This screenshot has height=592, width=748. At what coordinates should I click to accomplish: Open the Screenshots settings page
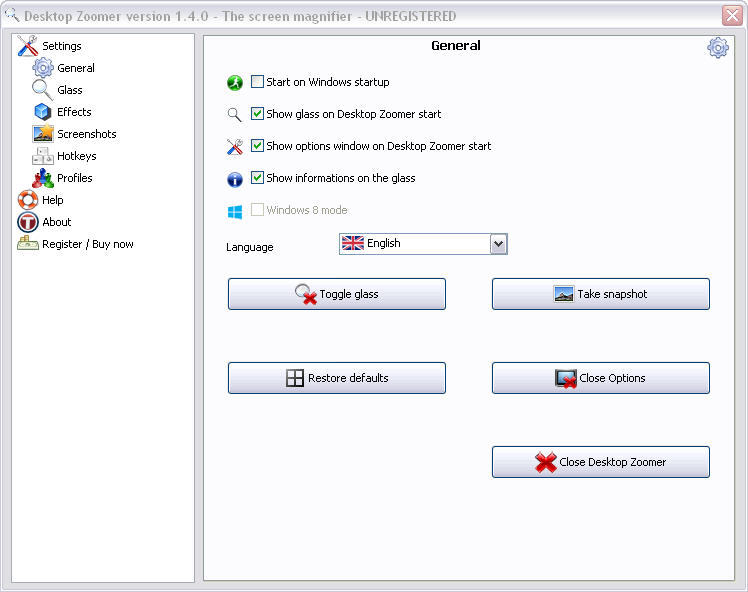coord(87,134)
